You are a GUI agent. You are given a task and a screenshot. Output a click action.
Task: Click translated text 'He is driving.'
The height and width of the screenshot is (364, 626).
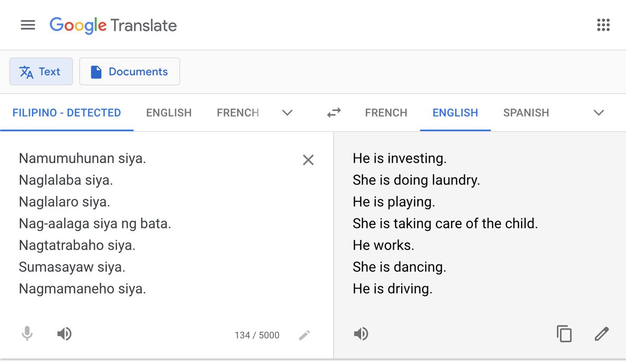(x=392, y=288)
